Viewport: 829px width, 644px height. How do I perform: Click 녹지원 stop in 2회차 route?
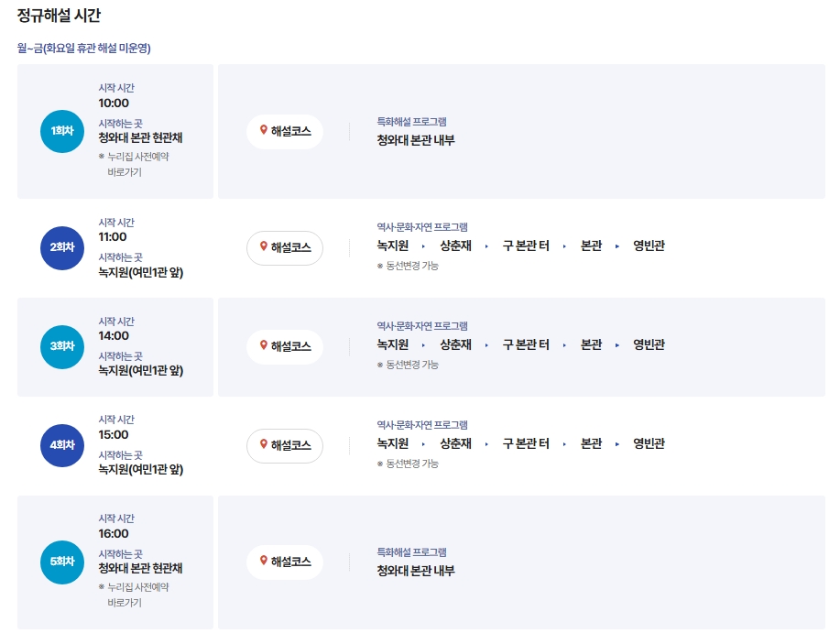pyautogui.click(x=392, y=246)
